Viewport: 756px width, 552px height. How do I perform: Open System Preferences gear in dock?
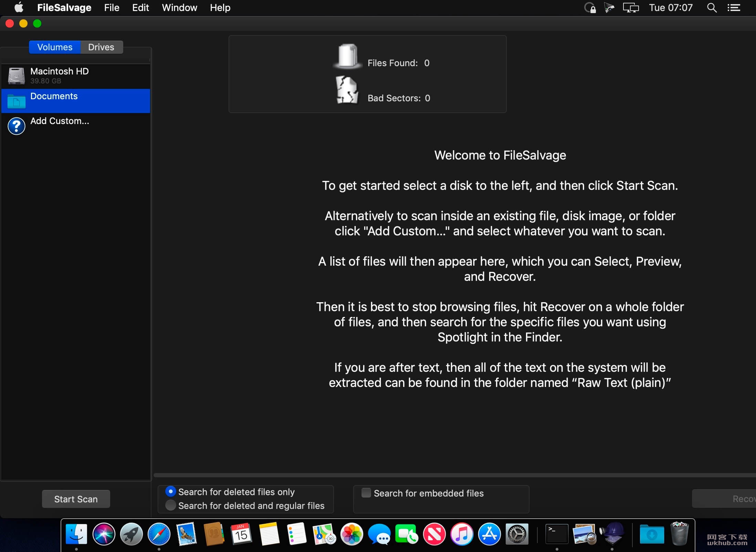(x=517, y=534)
